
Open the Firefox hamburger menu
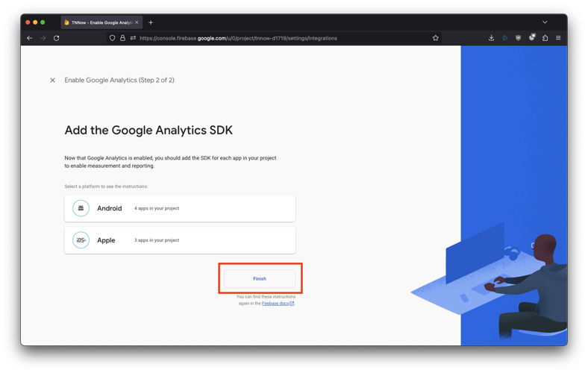[x=558, y=38]
